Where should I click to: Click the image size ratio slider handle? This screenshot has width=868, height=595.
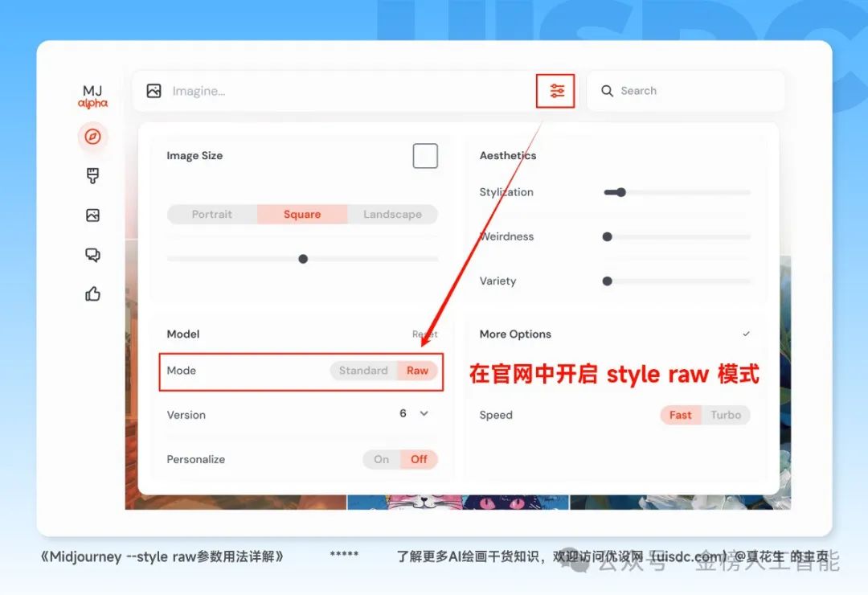(303, 259)
